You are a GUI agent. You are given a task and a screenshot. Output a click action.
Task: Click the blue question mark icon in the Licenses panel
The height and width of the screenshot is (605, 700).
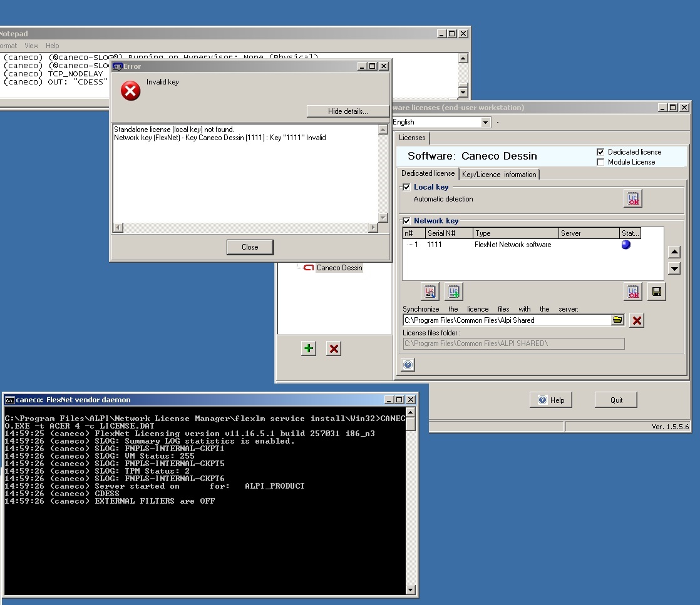[x=408, y=365]
